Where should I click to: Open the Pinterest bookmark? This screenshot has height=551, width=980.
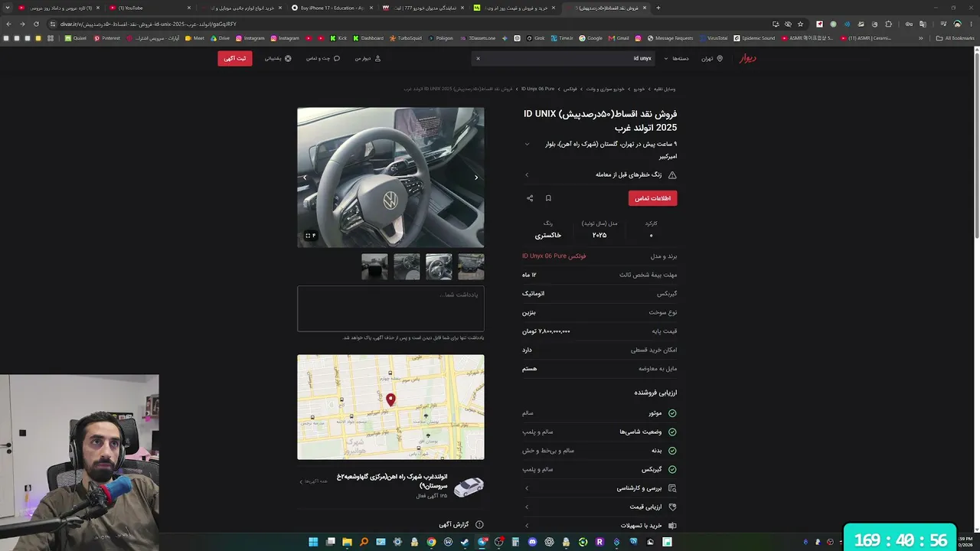(x=107, y=38)
